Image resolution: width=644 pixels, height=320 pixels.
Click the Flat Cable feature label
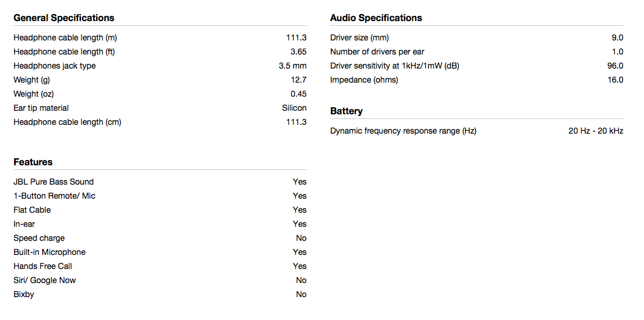[x=32, y=210]
